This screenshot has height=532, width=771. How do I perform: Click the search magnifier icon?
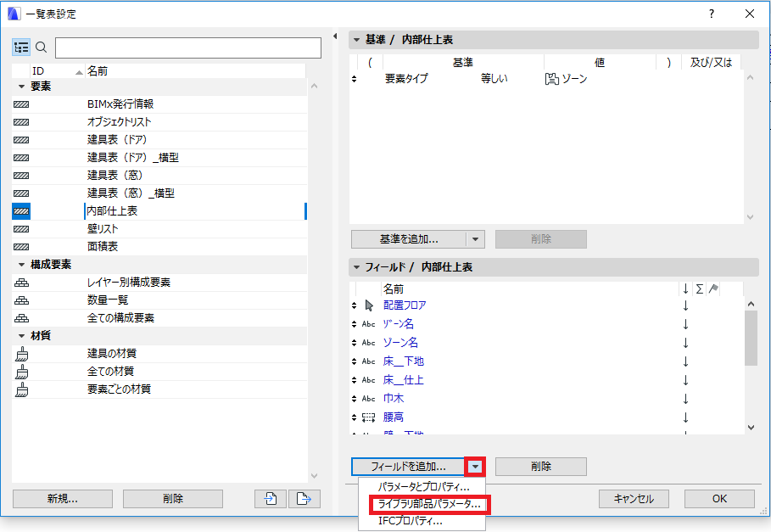point(42,48)
